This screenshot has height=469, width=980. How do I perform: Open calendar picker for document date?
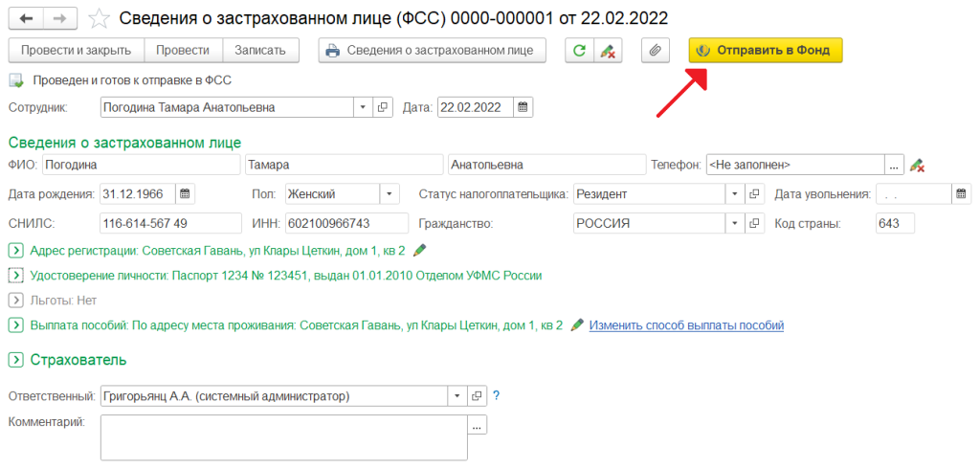pos(523,108)
